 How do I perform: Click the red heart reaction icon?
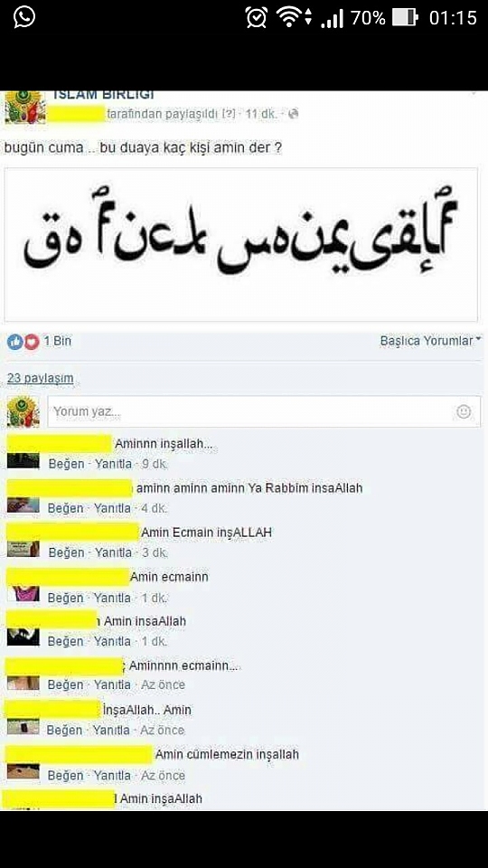[31, 342]
